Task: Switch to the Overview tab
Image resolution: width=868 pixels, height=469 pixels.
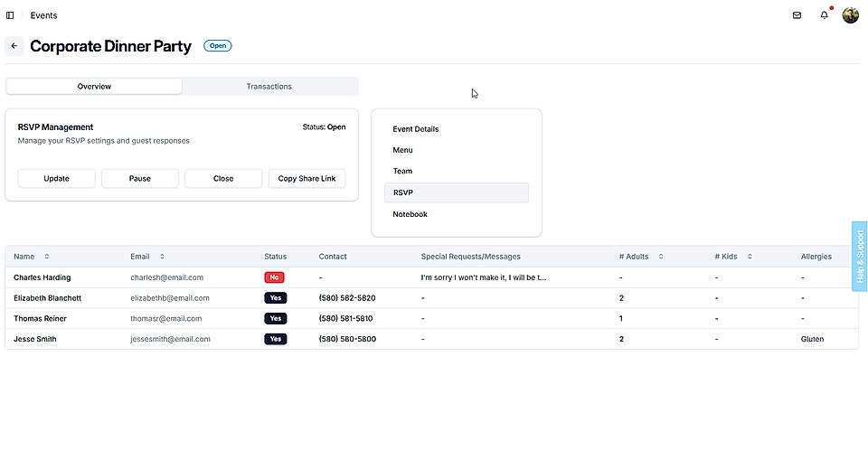Action: pyautogui.click(x=94, y=86)
